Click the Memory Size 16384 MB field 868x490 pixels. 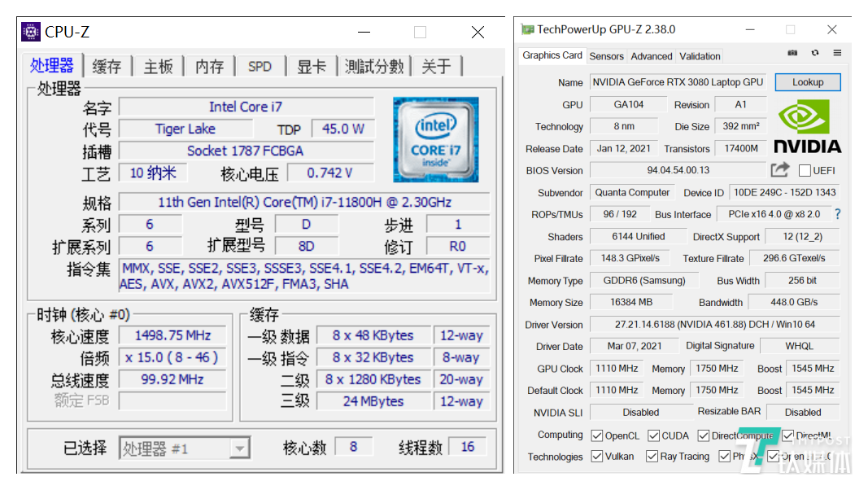coord(631,302)
